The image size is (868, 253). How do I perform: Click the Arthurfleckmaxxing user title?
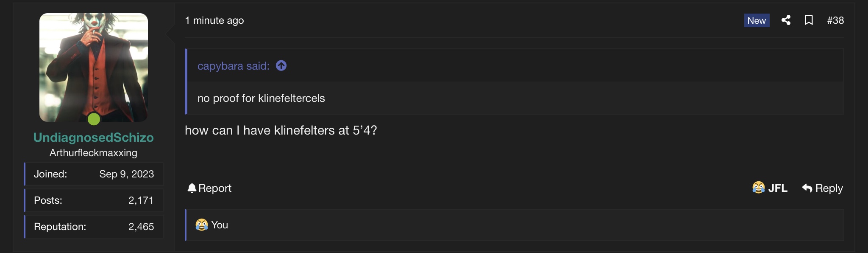click(93, 153)
